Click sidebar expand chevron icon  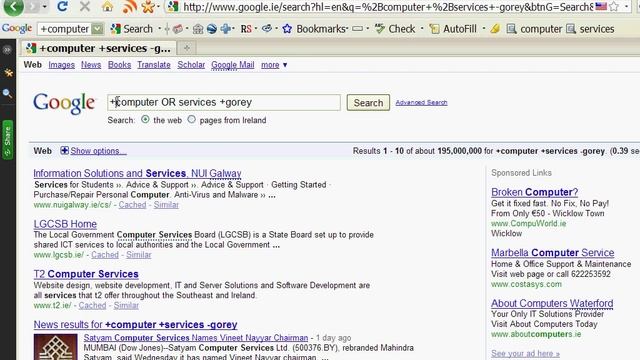[7, 50]
